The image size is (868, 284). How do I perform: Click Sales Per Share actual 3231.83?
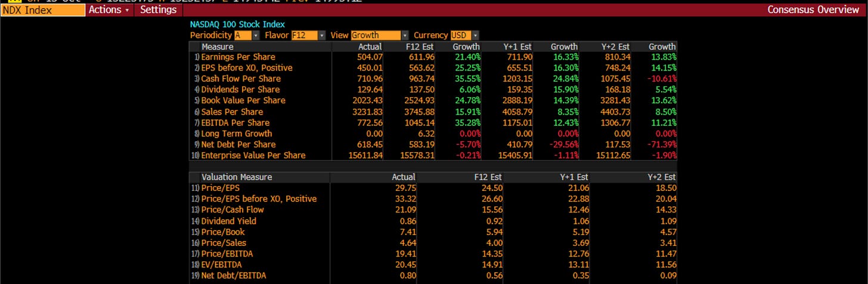[367, 112]
